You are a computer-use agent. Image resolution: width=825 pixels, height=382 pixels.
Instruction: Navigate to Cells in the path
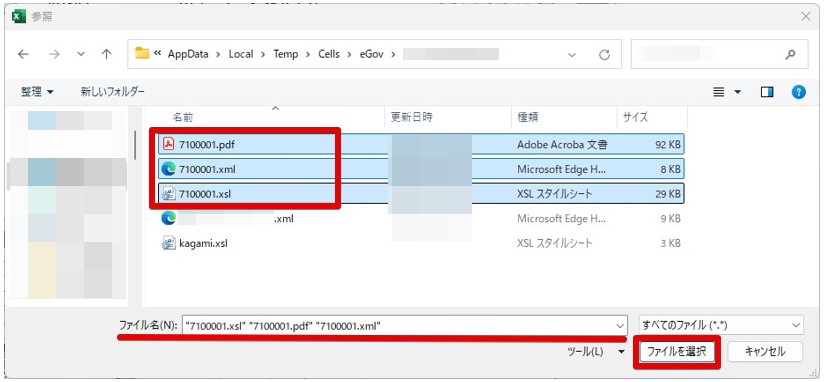click(x=329, y=54)
